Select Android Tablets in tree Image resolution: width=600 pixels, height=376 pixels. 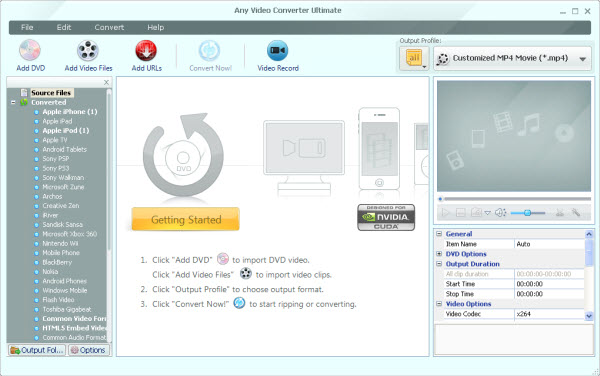[64, 149]
